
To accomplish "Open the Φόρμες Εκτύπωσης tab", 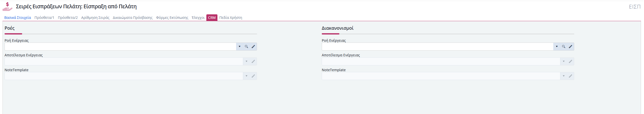I will 172,18.
